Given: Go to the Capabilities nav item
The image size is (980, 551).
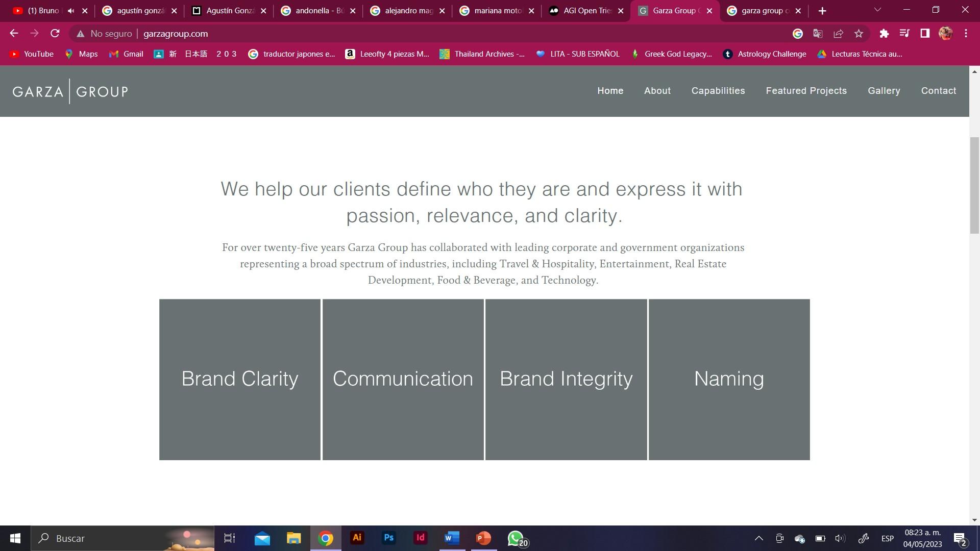Looking at the screenshot, I should (x=718, y=91).
